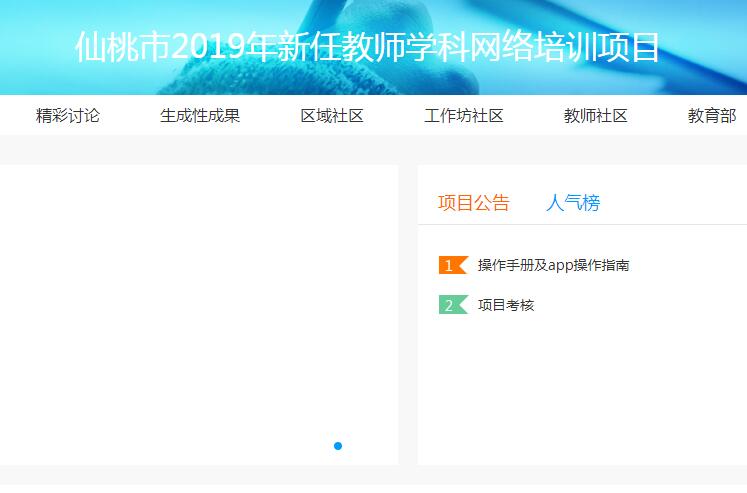Switch to the 人气榜 tab
Viewport: 747px width, 493px height.
coord(573,203)
